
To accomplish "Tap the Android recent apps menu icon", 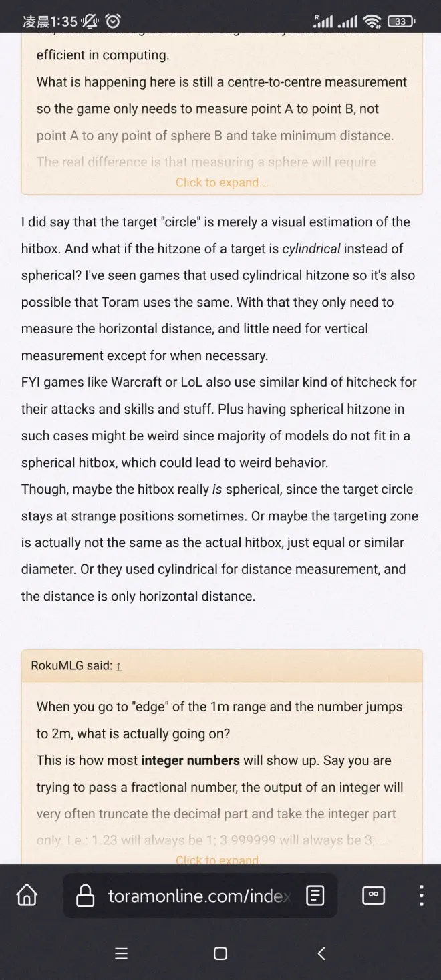I will tap(121, 953).
